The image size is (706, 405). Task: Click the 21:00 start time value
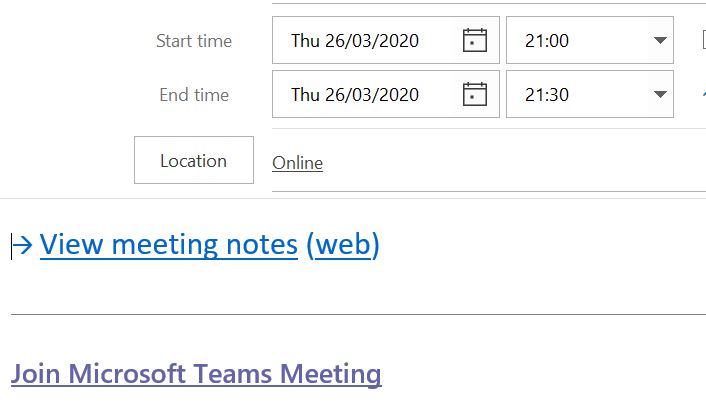click(547, 41)
